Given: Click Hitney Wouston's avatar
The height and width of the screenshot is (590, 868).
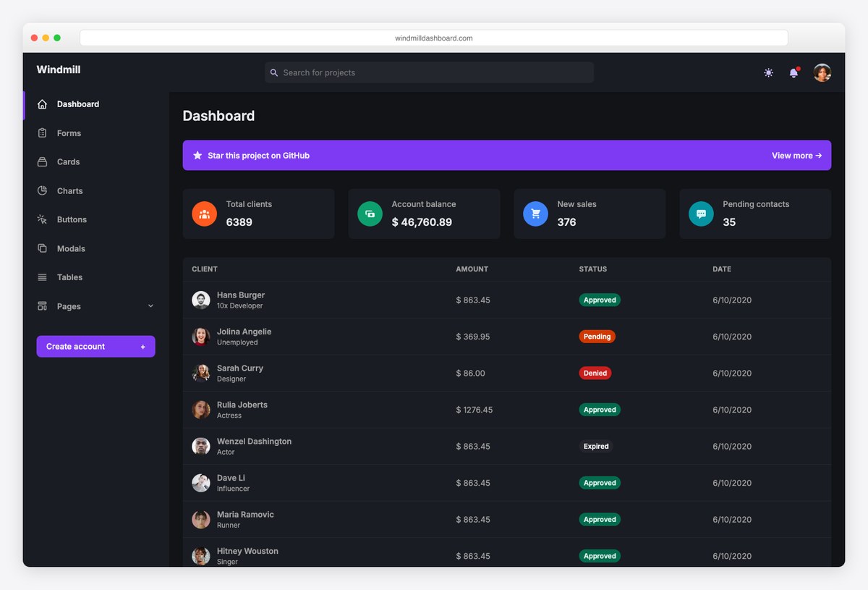Looking at the screenshot, I should click(201, 556).
